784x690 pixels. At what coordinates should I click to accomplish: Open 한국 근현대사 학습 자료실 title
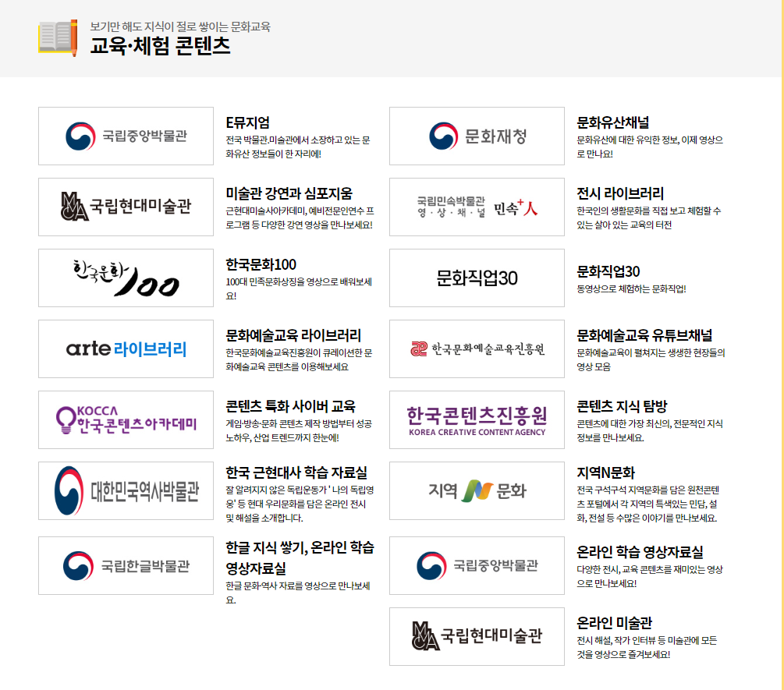pyautogui.click(x=296, y=472)
